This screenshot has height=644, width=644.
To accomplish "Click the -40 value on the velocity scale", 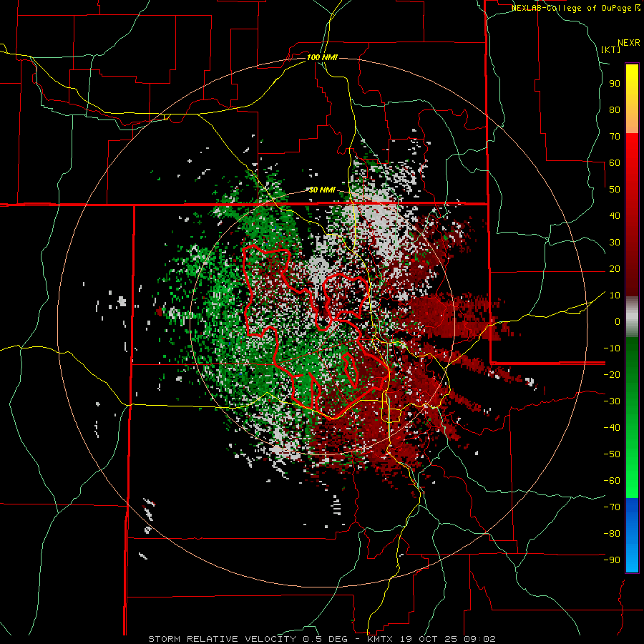I will coord(612,428).
